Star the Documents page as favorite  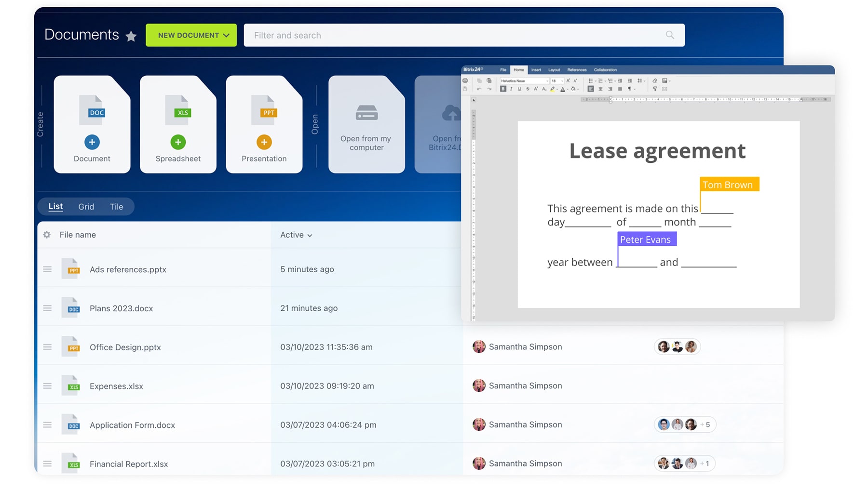[131, 36]
